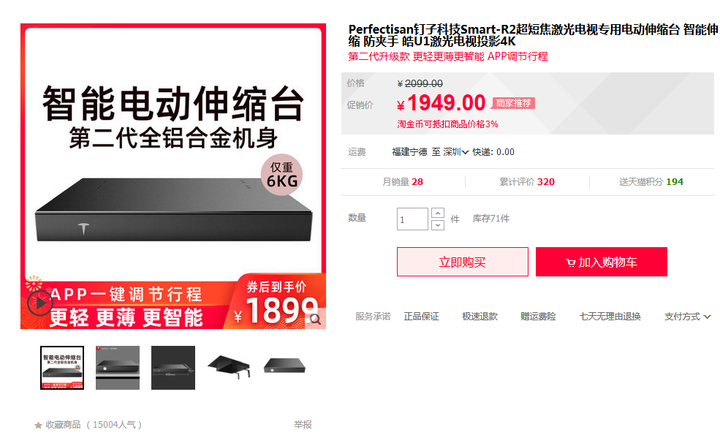This screenshot has width=720, height=438.
Task: Click the 立即购买 buy now button
Action: point(462,262)
